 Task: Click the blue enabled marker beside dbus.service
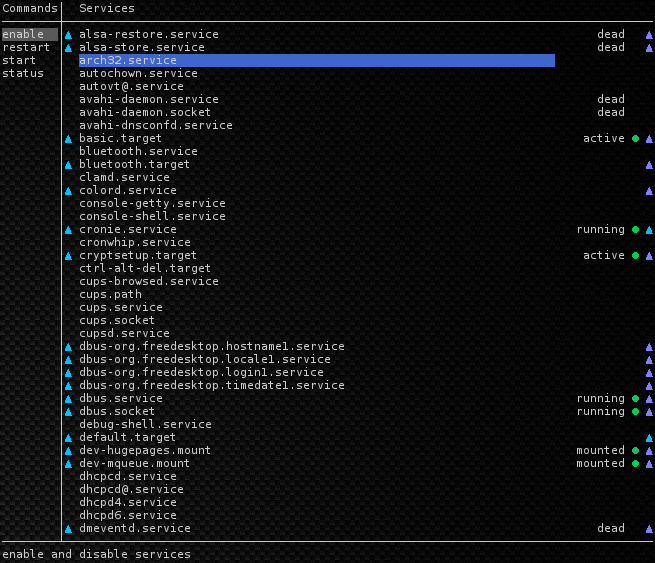pos(68,399)
